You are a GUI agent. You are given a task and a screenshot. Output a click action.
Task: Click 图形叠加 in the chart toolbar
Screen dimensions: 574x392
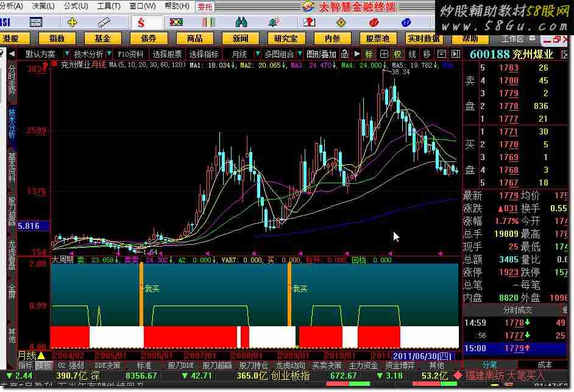coord(321,54)
